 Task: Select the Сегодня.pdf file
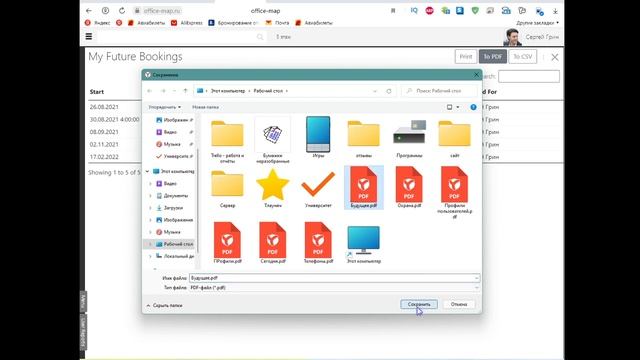click(272, 243)
